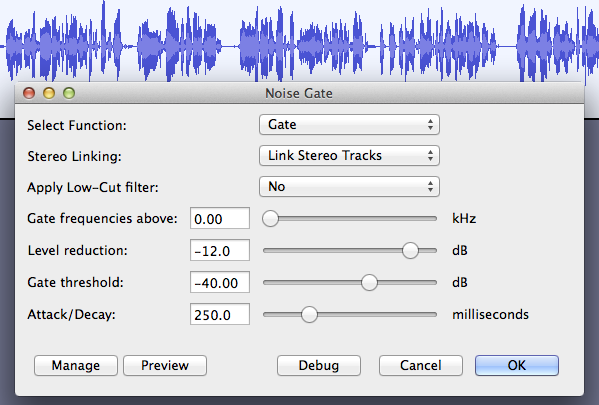
Task: Focus the Gate threshold -40.00 field
Action: point(220,282)
